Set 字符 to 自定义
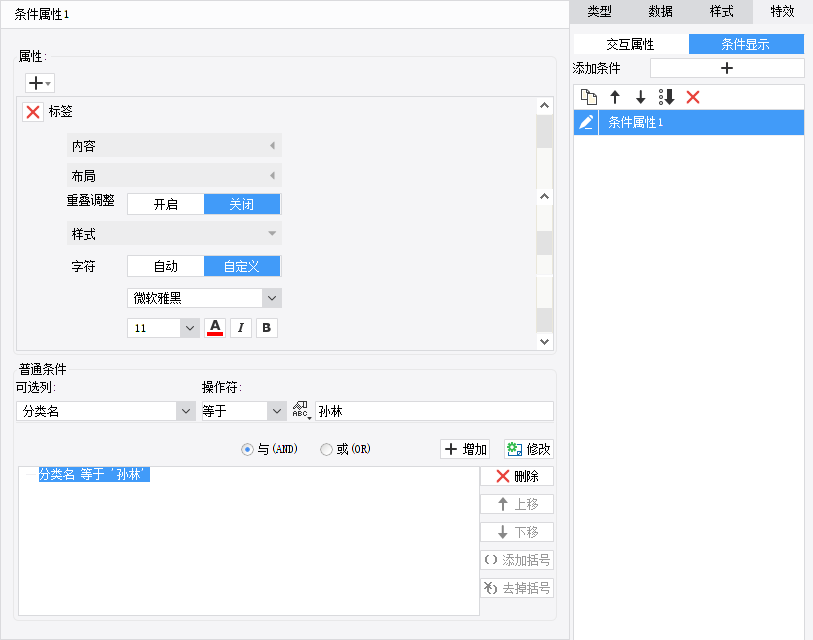 click(242, 266)
